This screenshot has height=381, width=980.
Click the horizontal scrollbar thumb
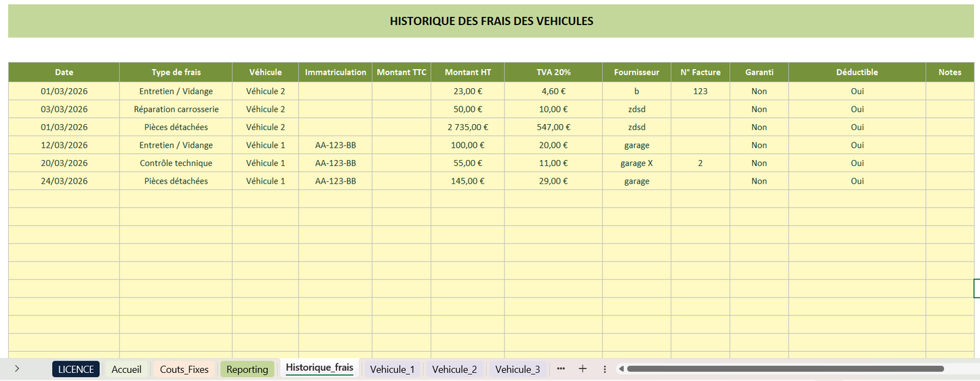785,369
